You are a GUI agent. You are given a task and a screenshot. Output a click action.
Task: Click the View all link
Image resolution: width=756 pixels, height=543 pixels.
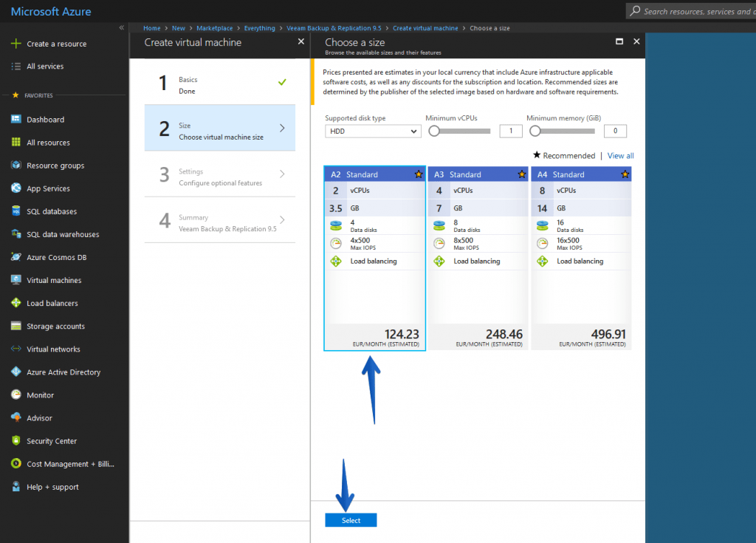pyautogui.click(x=620, y=155)
